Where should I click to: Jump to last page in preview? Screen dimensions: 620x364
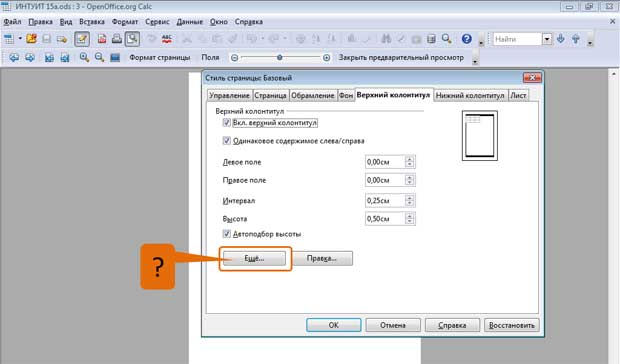pyautogui.click(x=64, y=58)
